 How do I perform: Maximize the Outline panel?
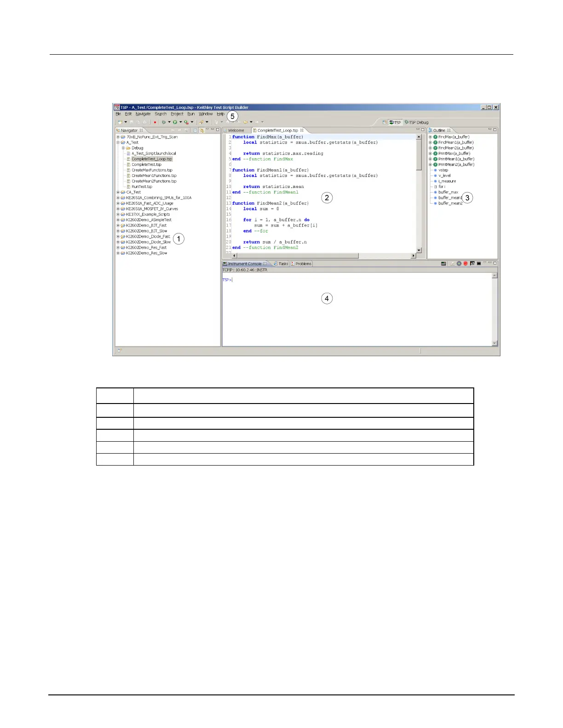click(x=495, y=130)
